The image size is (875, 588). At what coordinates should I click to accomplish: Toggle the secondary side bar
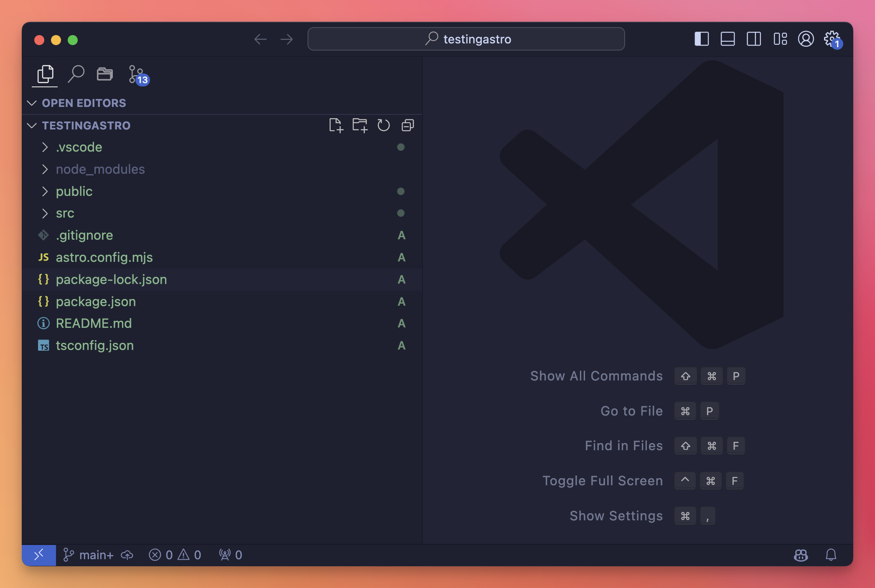point(753,39)
